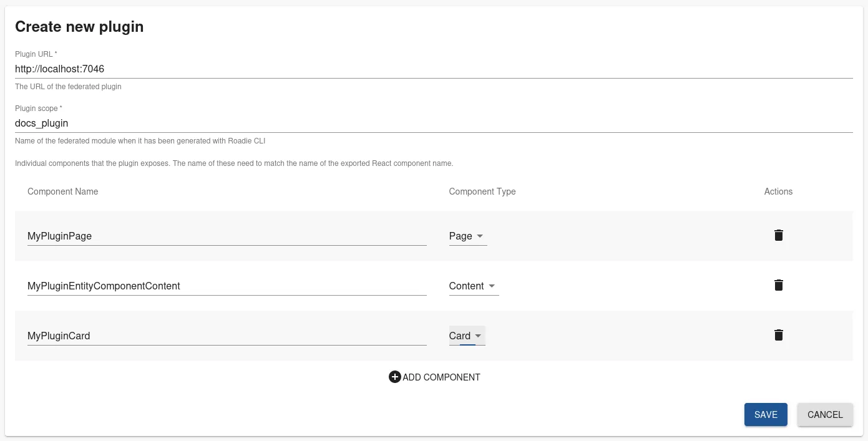Screen dimensions: 868x441
Task: Click the plus icon beside ADD COMPONENT
Action: (395, 377)
